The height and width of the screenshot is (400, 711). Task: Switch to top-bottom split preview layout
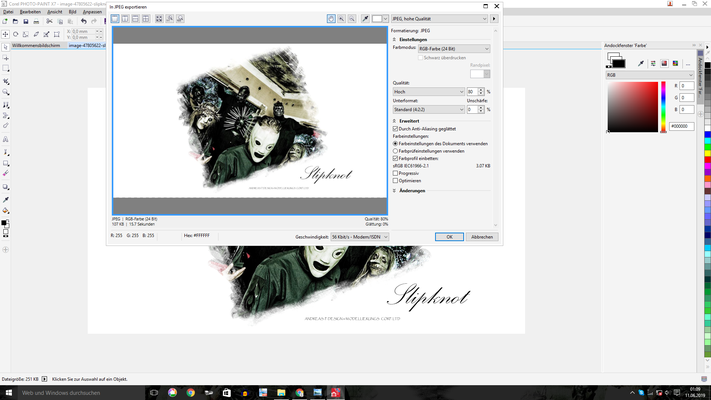coord(136,19)
